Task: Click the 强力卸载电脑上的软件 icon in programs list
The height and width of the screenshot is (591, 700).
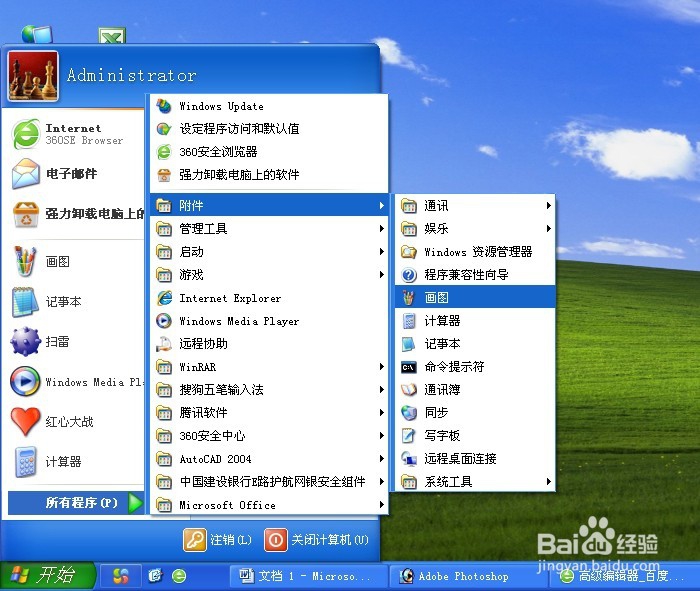Action: click(x=164, y=175)
